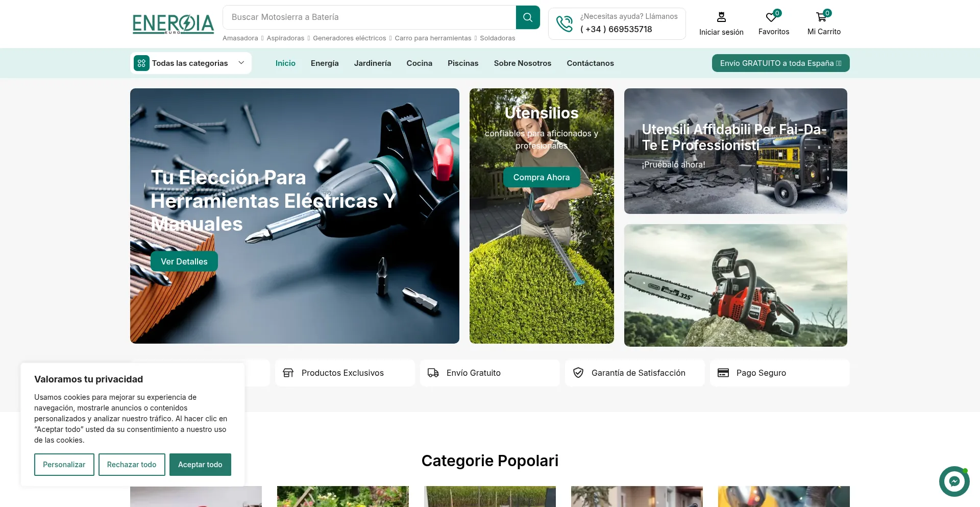
Task: Click the Pago Seguro card icon
Action: pos(723,373)
